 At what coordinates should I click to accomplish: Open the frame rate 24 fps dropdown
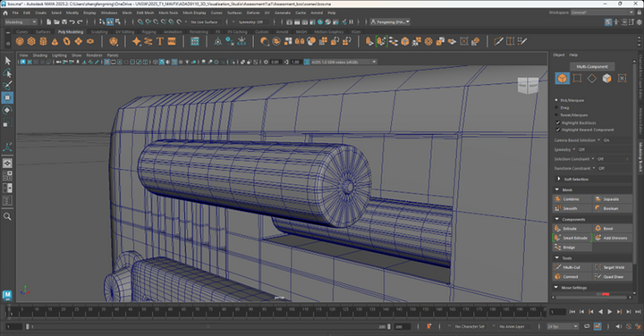point(563,326)
